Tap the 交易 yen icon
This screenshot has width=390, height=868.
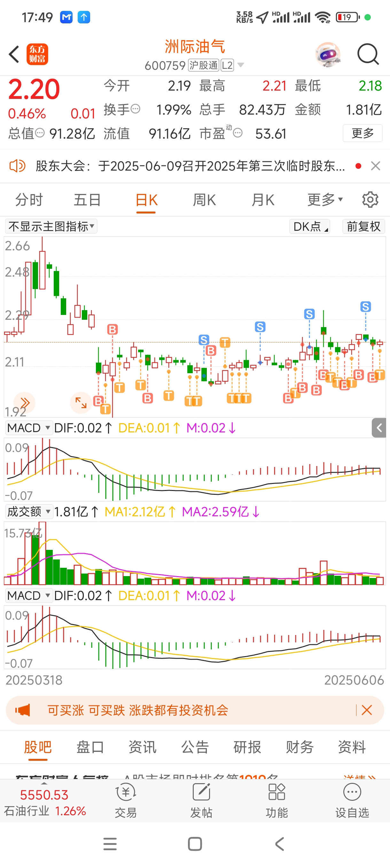[126, 792]
